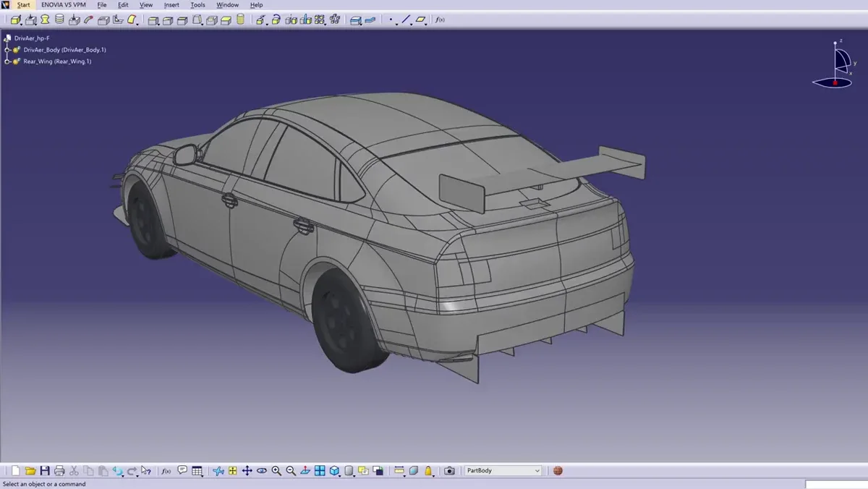Open the Shading view mode dropdown

[x=349, y=471]
